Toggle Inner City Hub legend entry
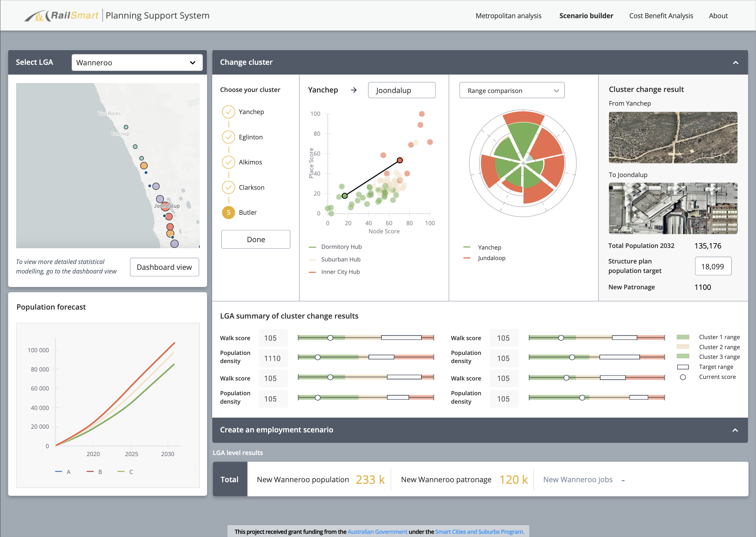 pos(340,272)
